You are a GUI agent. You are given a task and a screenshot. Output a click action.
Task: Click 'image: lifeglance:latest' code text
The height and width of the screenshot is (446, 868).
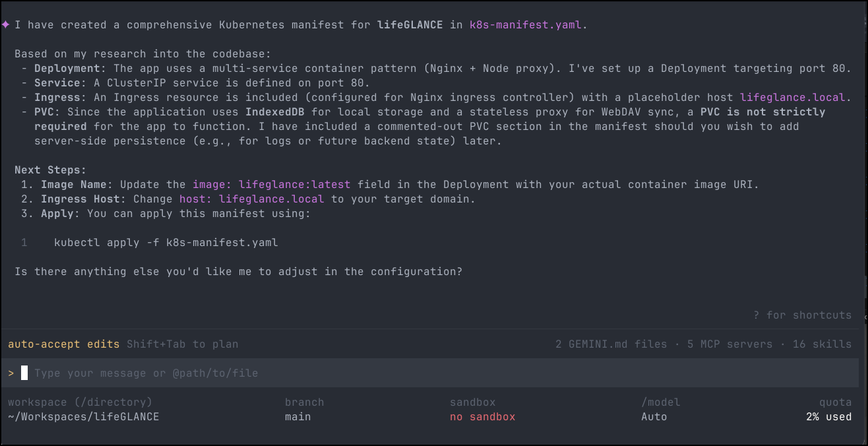click(x=272, y=185)
